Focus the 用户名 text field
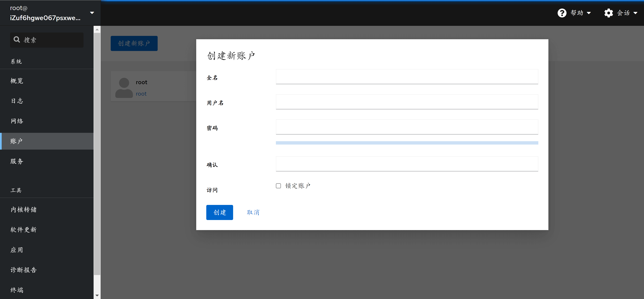The width and height of the screenshot is (644, 299). click(407, 102)
